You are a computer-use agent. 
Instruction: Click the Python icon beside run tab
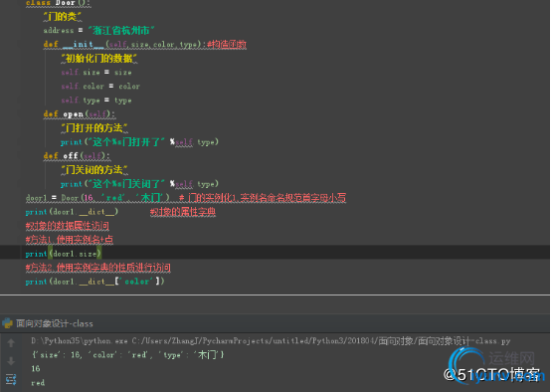[x=7, y=323]
